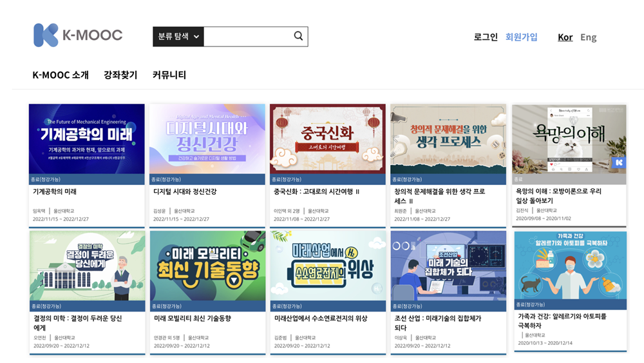Screen dimensions: 644x363
Task: Click inside the search text field
Action: tap(249, 37)
